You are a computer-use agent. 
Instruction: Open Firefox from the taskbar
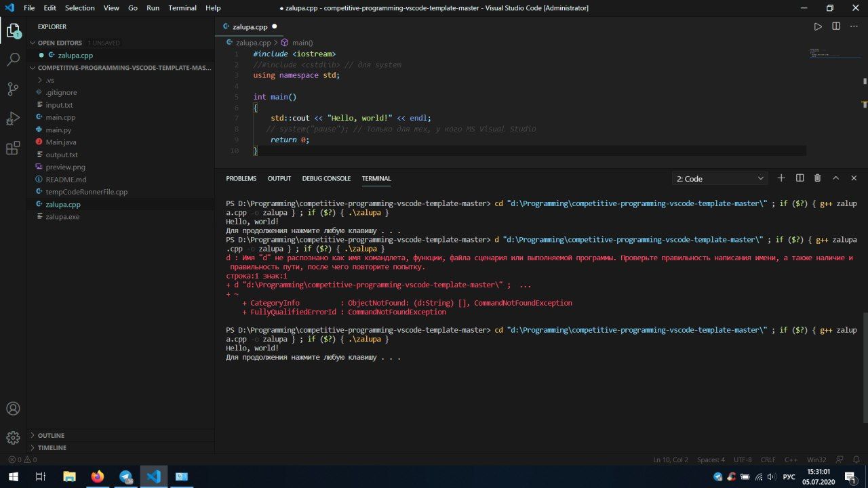click(97, 476)
